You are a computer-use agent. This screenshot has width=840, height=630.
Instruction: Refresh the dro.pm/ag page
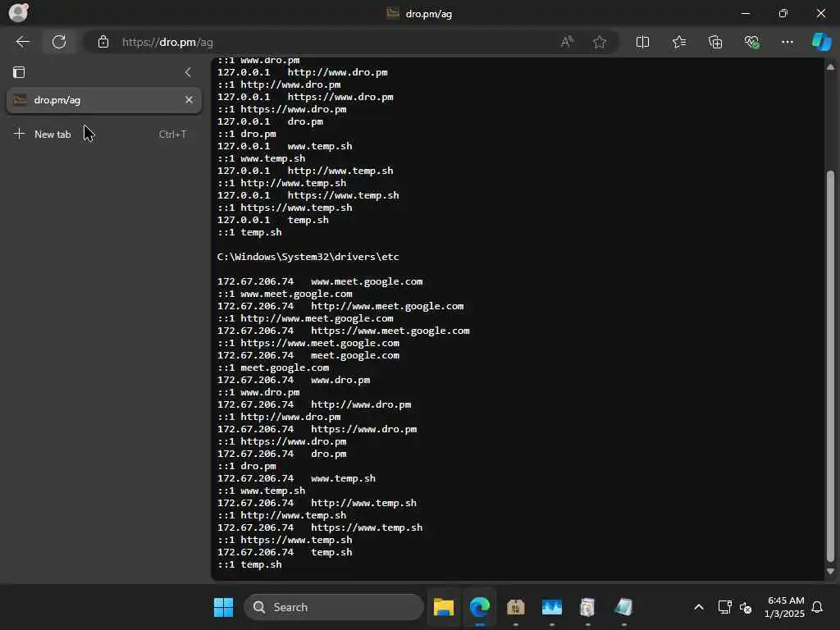[59, 42]
